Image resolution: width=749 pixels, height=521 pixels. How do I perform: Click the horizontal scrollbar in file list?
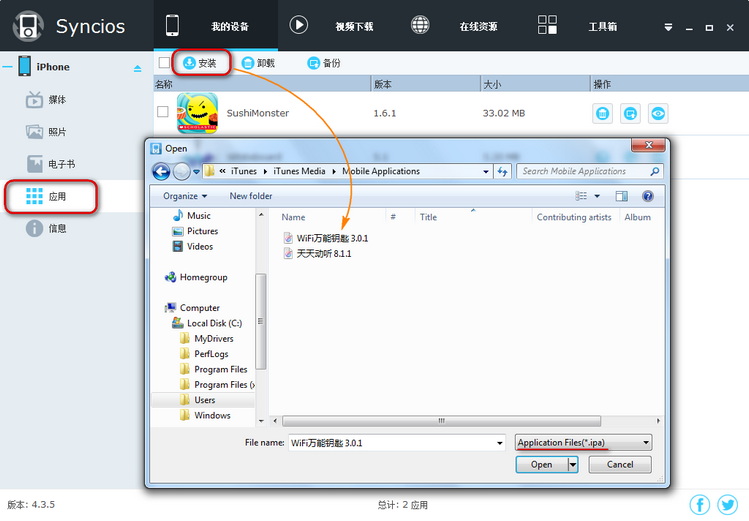tap(441, 421)
